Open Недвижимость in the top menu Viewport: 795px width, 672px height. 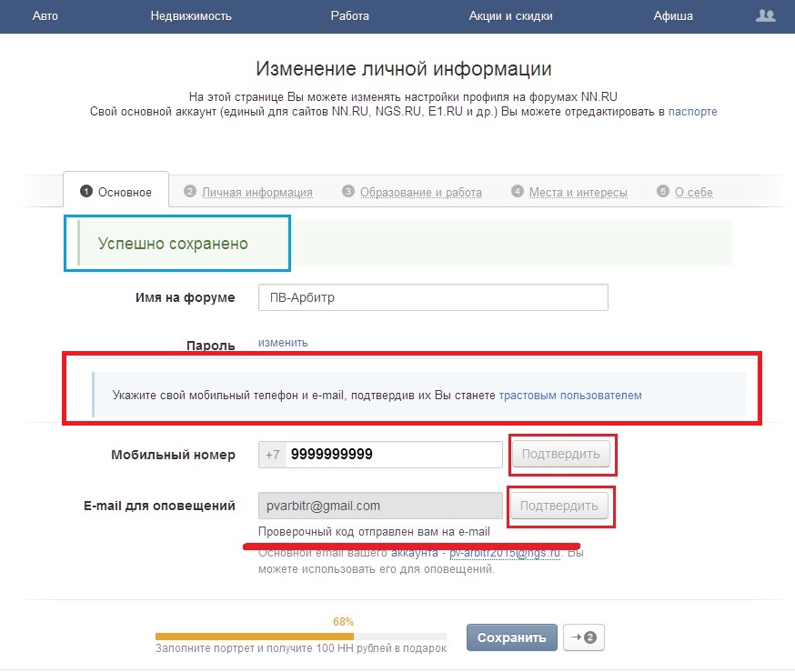191,15
